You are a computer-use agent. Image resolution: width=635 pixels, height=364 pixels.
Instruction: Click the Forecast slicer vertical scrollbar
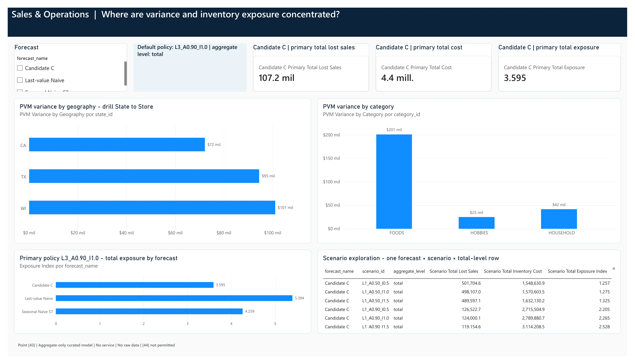(x=126, y=74)
